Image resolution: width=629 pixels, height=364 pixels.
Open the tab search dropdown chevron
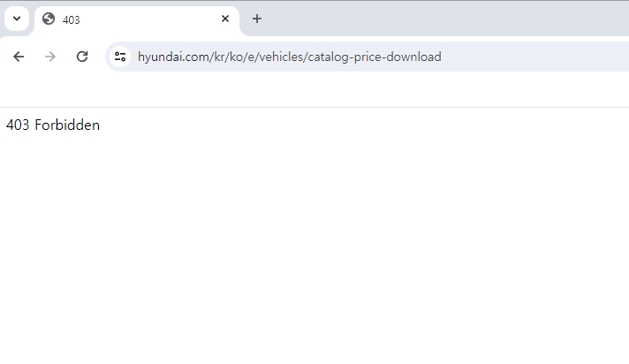17,19
